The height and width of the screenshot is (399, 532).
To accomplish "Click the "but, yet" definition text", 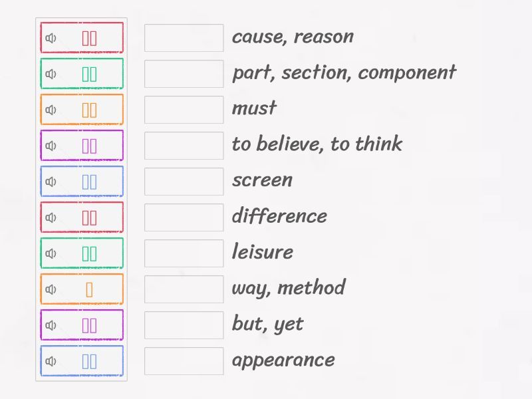I will pyautogui.click(x=267, y=324).
